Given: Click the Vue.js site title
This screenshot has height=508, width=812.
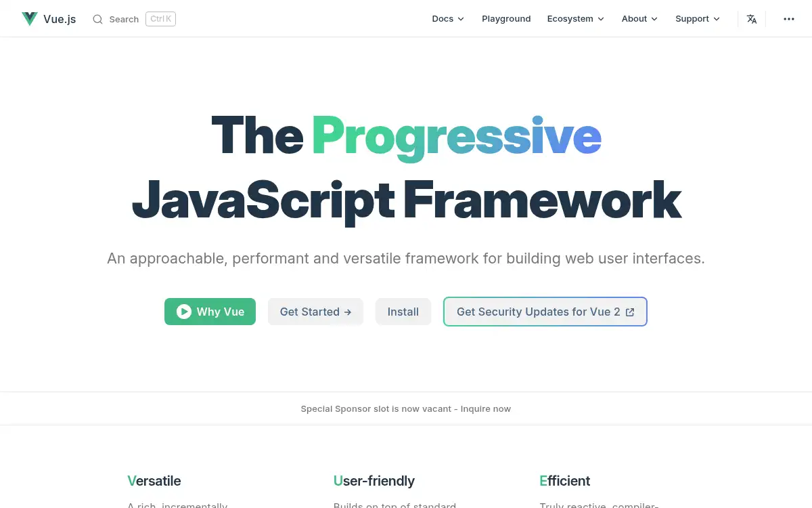Looking at the screenshot, I should coord(60,19).
